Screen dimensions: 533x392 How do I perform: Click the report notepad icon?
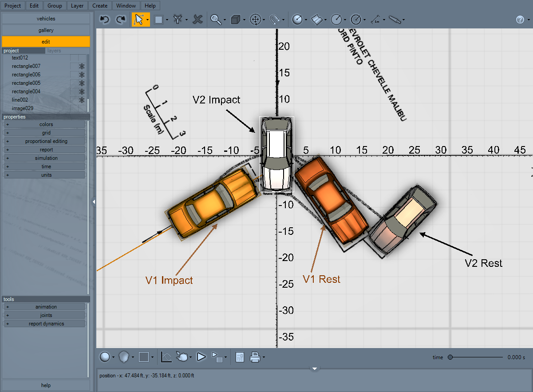tap(240, 357)
